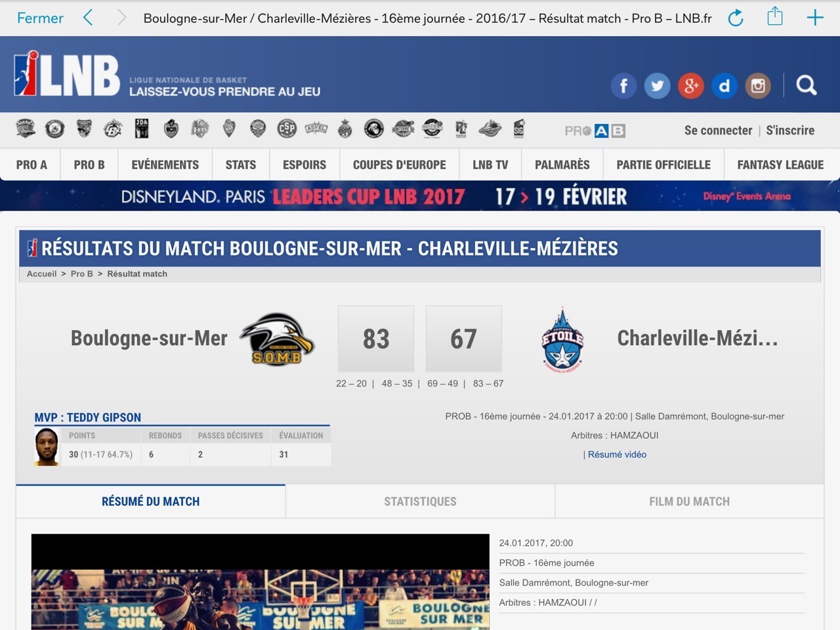Viewport: 840px width, 630px height.
Task: Click the quarter score '22 – 20'
Action: point(351,383)
